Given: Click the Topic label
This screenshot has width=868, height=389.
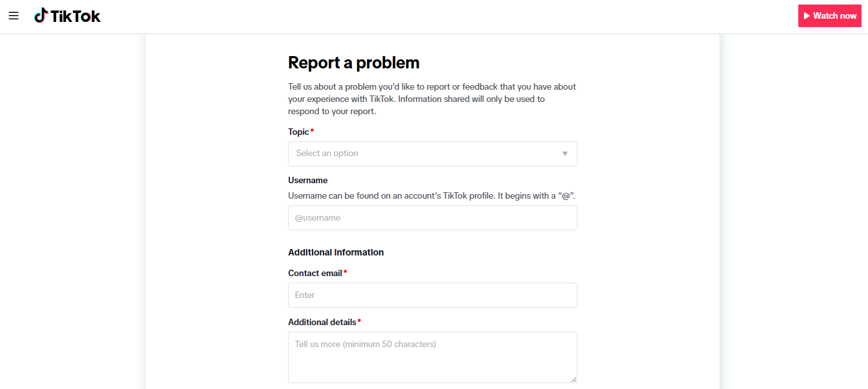Looking at the screenshot, I should (x=299, y=132).
